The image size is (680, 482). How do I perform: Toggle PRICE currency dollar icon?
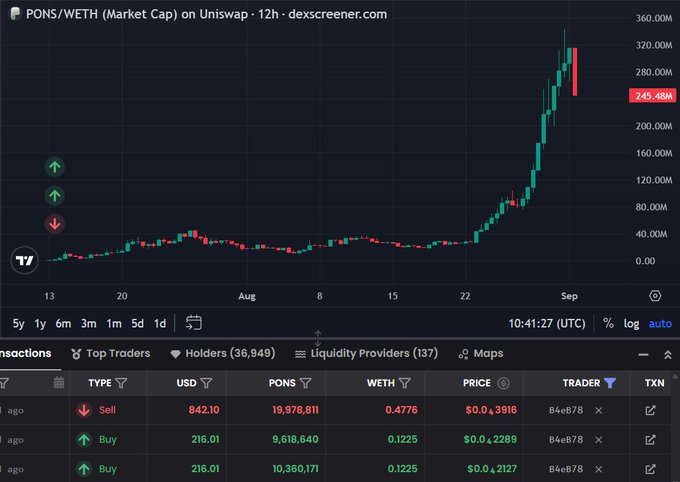coord(503,383)
